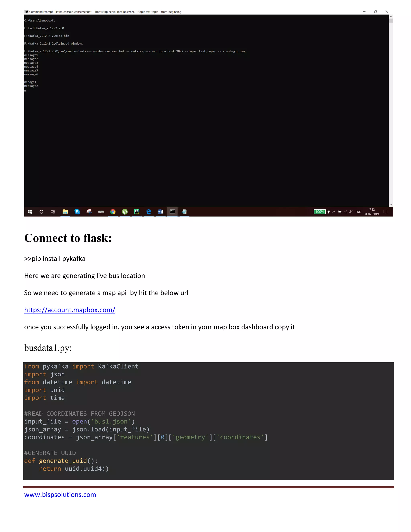Open File Explorer from the taskbar
The width and height of the screenshot is (411, 532).
point(65,212)
